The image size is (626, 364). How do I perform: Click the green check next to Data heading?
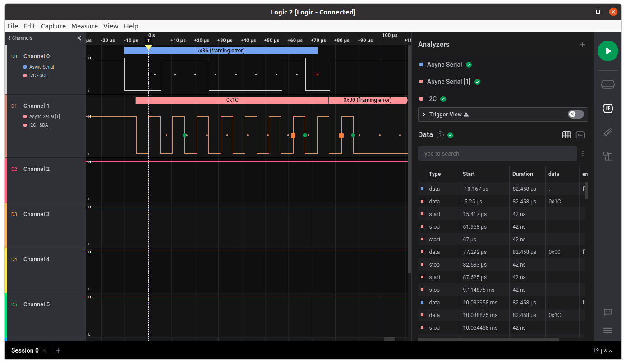click(450, 135)
